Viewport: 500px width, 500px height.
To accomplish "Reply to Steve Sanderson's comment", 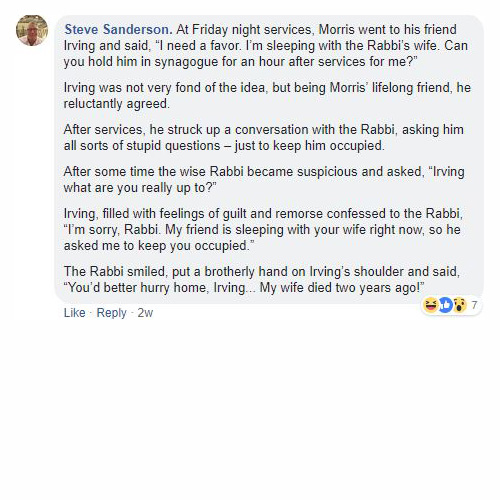I will pyautogui.click(x=111, y=313).
